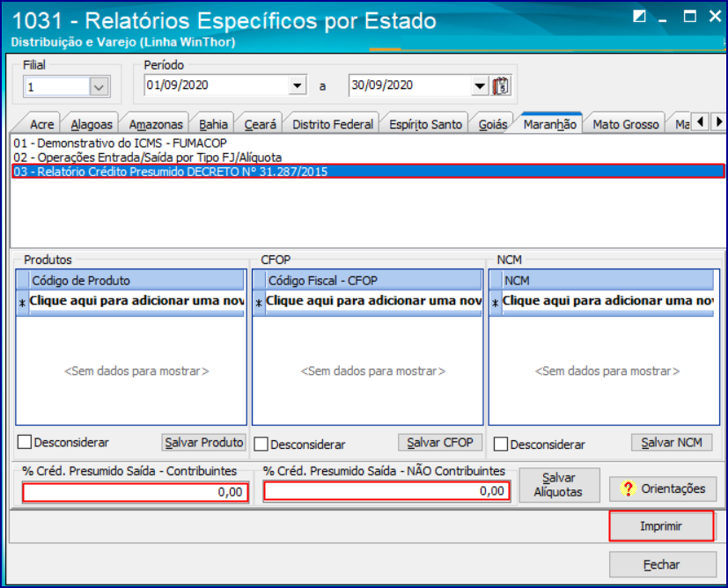
Task: Click new row in Código de Produto grid
Action: pyautogui.click(x=136, y=301)
